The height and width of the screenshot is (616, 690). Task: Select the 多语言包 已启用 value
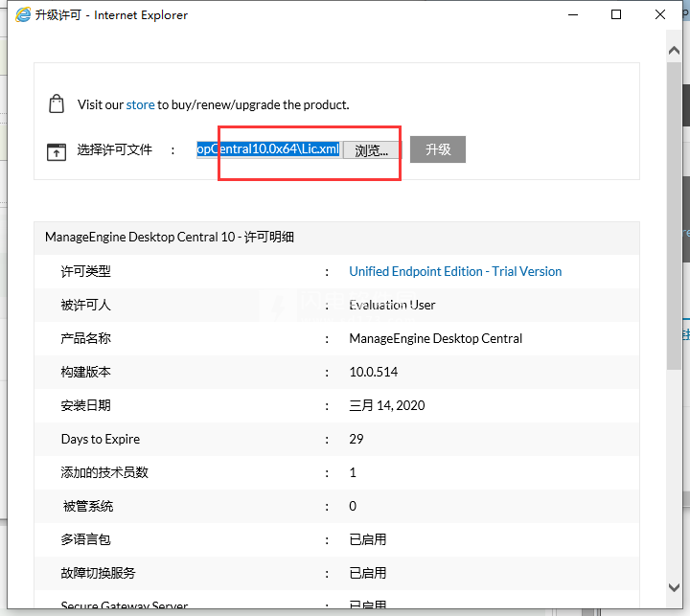(x=367, y=539)
